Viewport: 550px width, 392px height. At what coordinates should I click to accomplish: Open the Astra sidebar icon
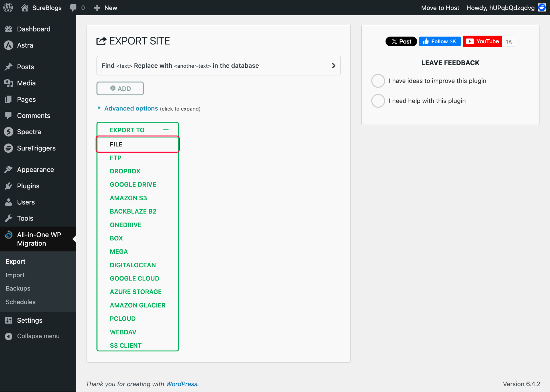click(x=9, y=45)
